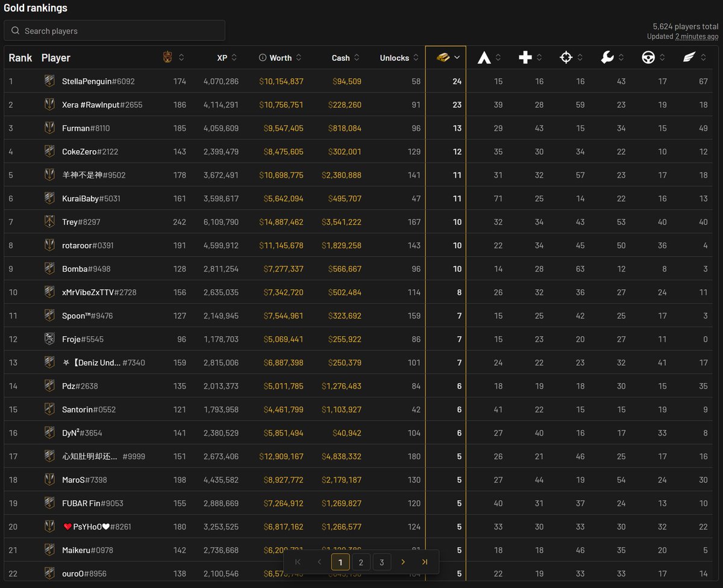Click MaroS's rank badge icon
Image resolution: width=723 pixels, height=588 pixels.
coord(49,480)
